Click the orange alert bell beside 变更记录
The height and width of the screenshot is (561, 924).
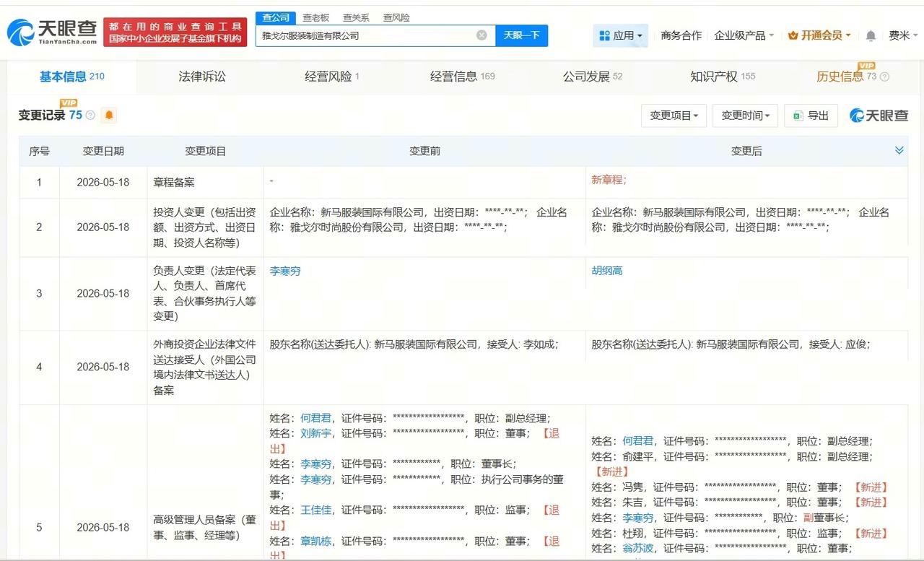pyautogui.click(x=108, y=115)
